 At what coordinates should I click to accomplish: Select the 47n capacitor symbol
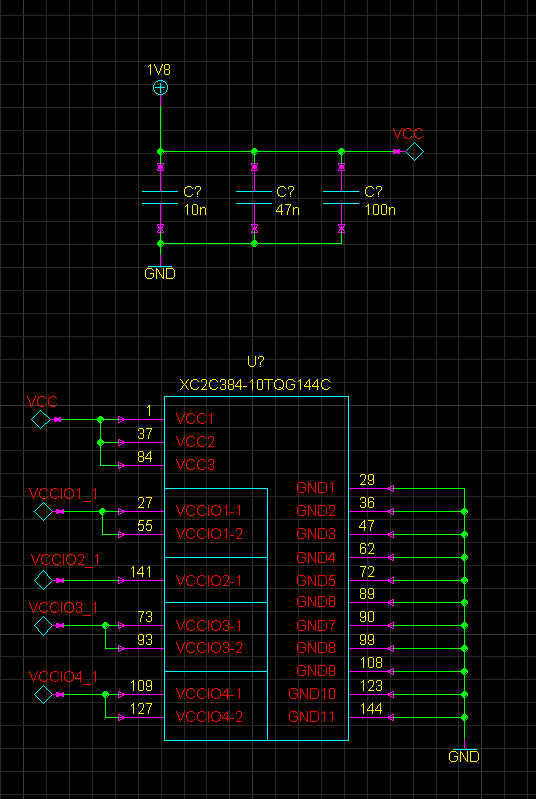pyautogui.click(x=254, y=197)
